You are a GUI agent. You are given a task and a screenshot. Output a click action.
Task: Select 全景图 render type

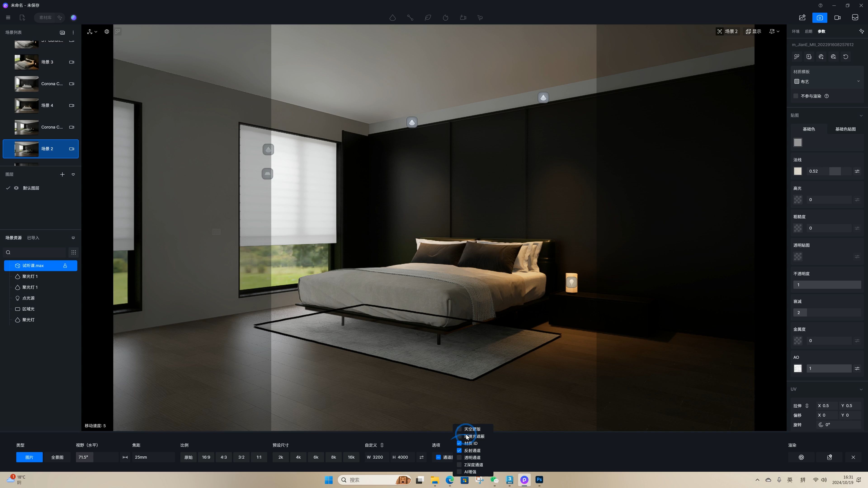click(57, 457)
